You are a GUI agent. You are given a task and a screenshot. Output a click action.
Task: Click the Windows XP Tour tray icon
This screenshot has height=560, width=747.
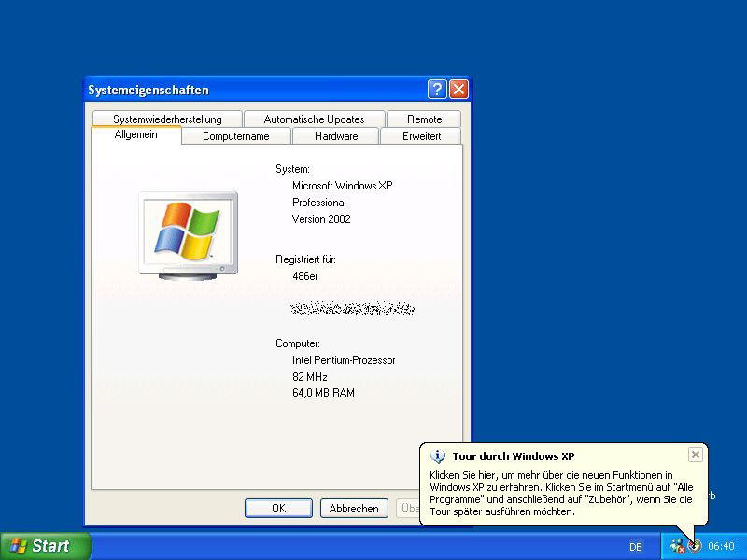pos(695,546)
